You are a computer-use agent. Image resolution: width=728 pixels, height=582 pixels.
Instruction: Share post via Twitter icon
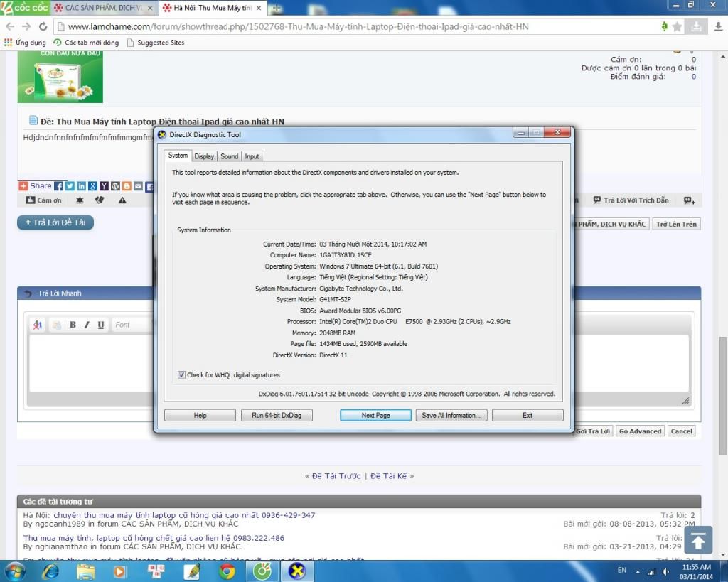70,186
